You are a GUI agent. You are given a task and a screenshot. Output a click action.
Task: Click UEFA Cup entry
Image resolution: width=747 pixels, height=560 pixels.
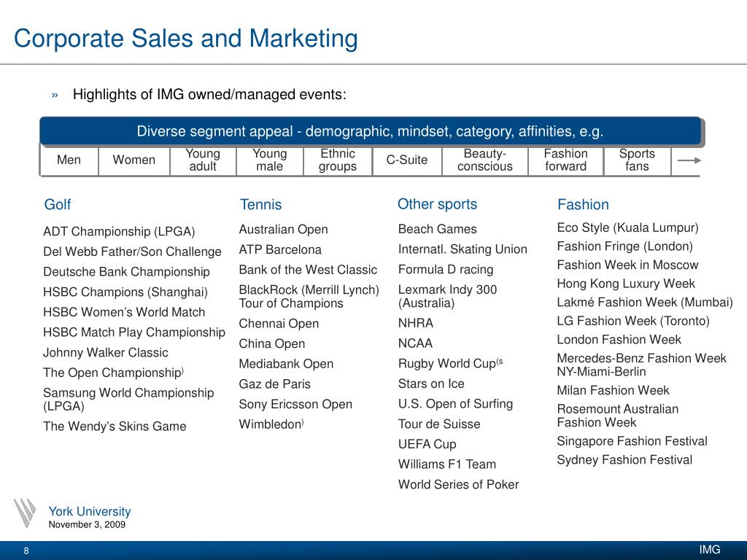pyautogui.click(x=427, y=444)
